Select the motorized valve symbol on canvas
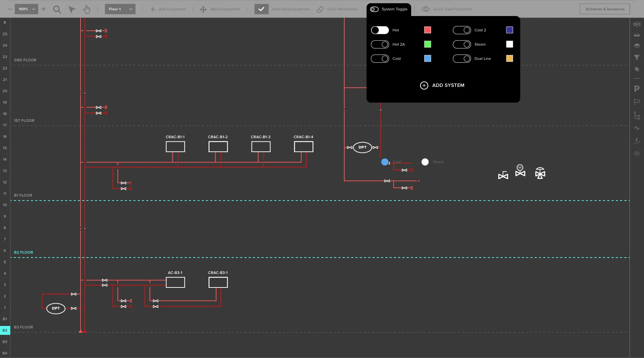The width and height of the screenshot is (644, 358). click(520, 170)
